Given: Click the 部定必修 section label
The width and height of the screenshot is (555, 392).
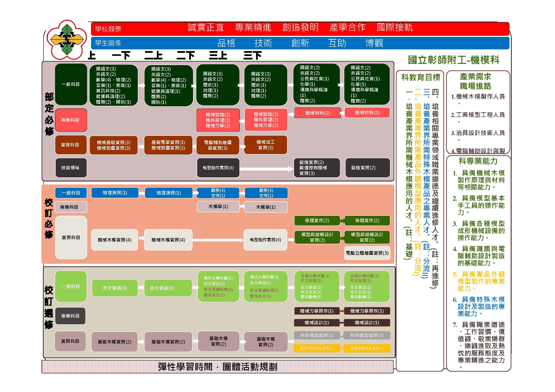Looking at the screenshot, I should coord(49,114).
